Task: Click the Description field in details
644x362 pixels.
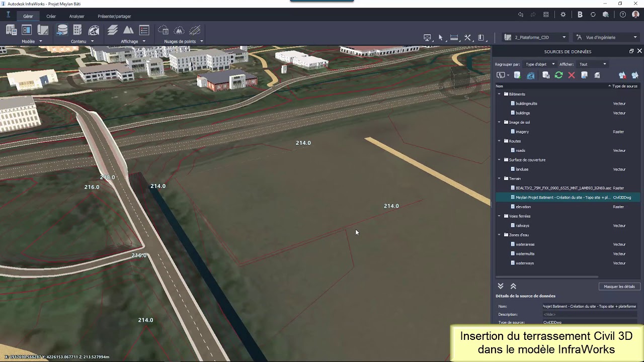Action: click(590, 314)
